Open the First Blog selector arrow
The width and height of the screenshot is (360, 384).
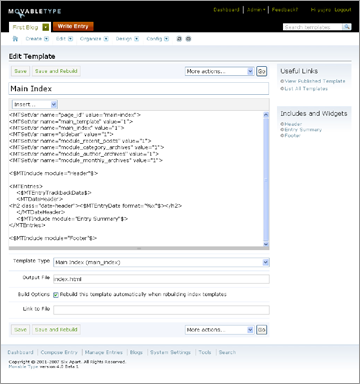point(46,27)
